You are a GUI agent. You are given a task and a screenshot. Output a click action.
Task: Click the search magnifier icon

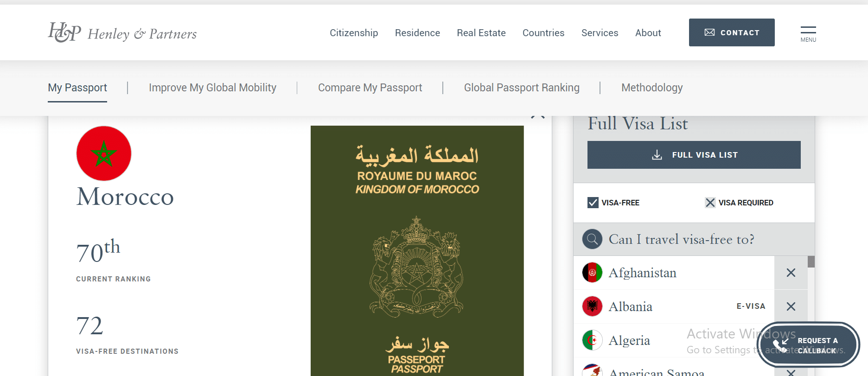point(592,239)
